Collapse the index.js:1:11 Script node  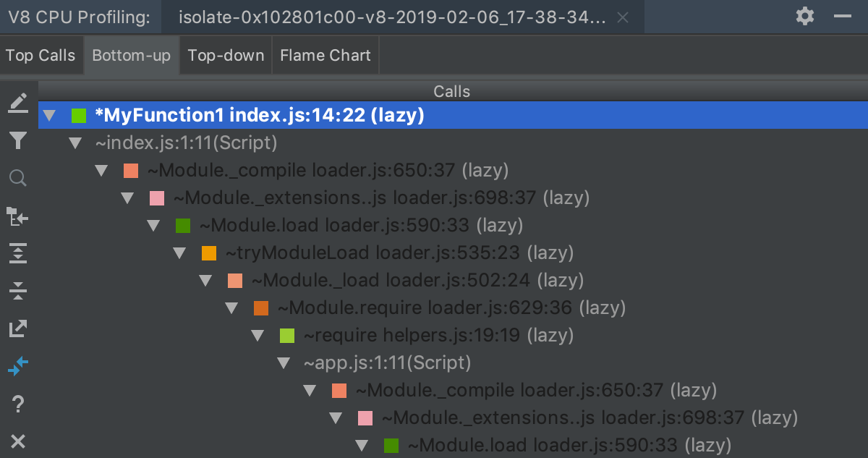point(75,143)
